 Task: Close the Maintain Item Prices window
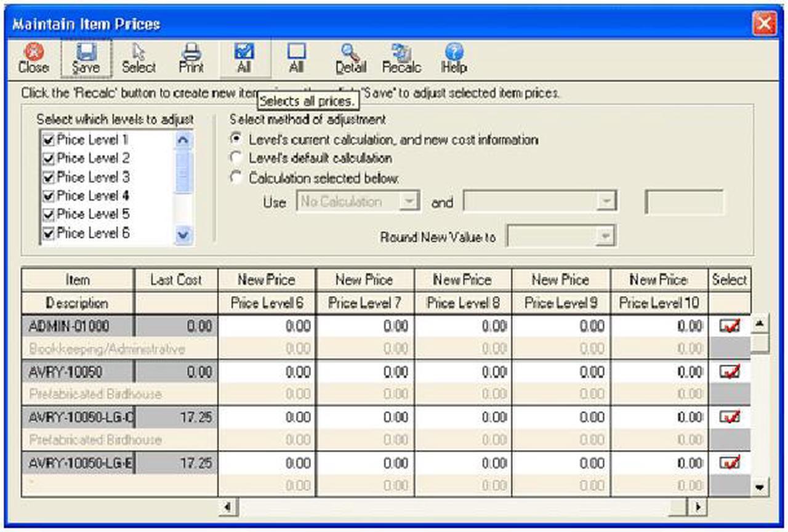(x=765, y=24)
